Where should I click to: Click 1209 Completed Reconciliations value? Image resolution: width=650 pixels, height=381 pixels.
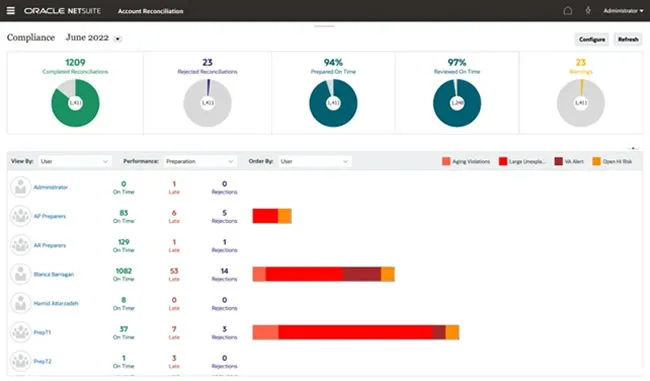pos(75,62)
